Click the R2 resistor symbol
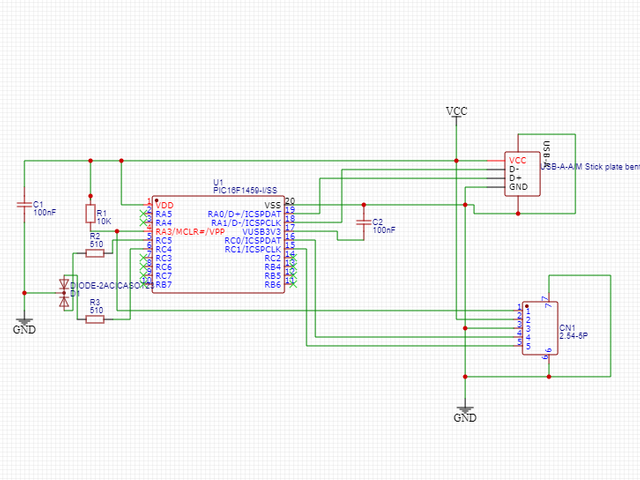This screenshot has height=480, width=640. point(96,252)
